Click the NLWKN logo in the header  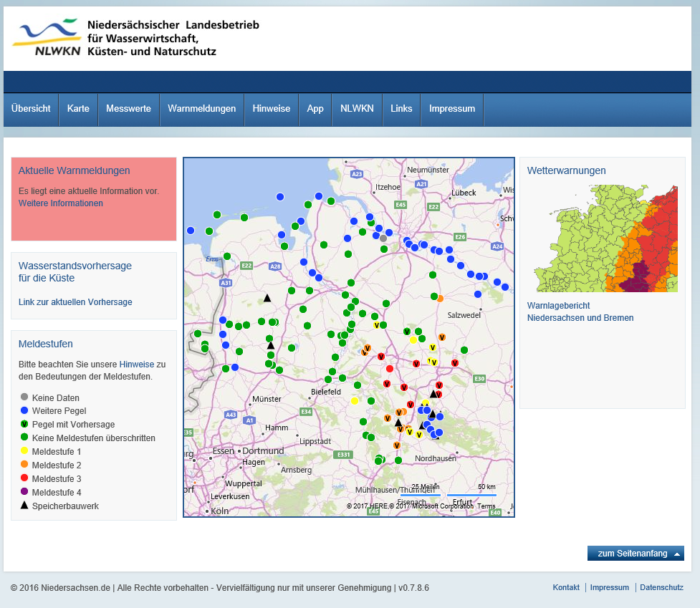click(47, 37)
